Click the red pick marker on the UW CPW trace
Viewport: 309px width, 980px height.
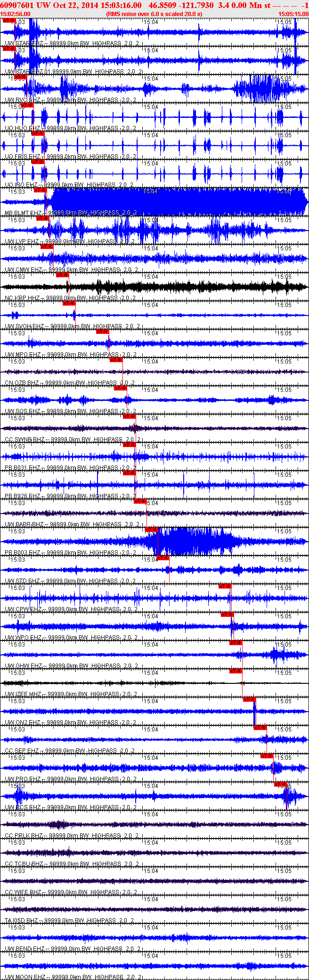225,586
